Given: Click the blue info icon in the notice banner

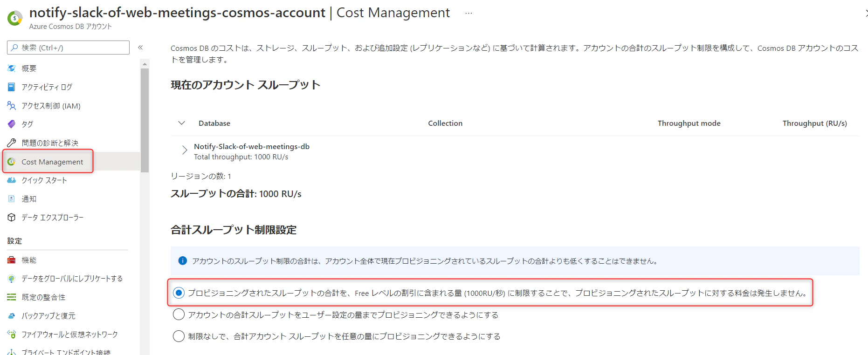Looking at the screenshot, I should coord(183,261).
